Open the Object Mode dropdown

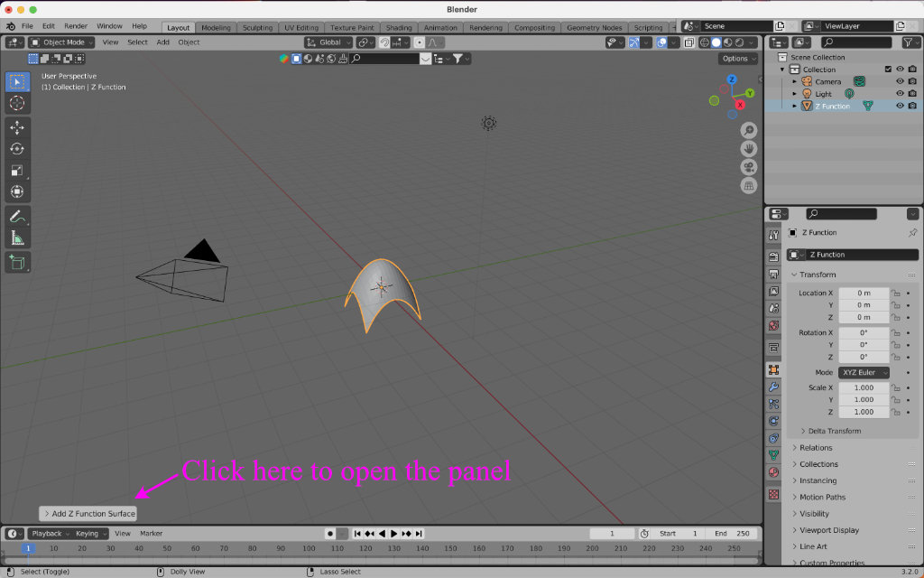click(61, 42)
